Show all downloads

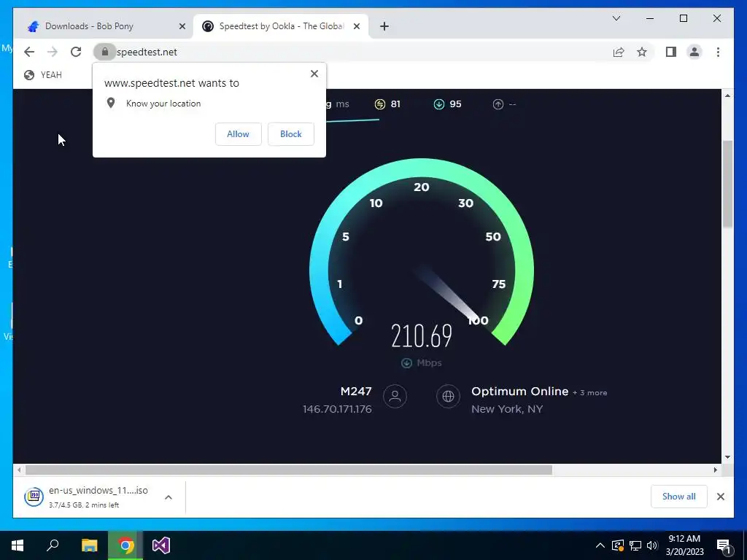pyautogui.click(x=679, y=497)
